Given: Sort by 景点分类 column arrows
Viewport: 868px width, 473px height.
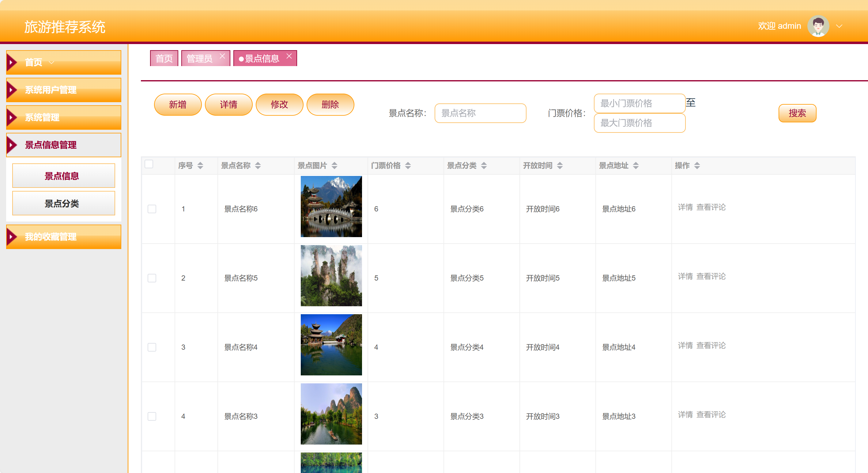Looking at the screenshot, I should point(484,165).
